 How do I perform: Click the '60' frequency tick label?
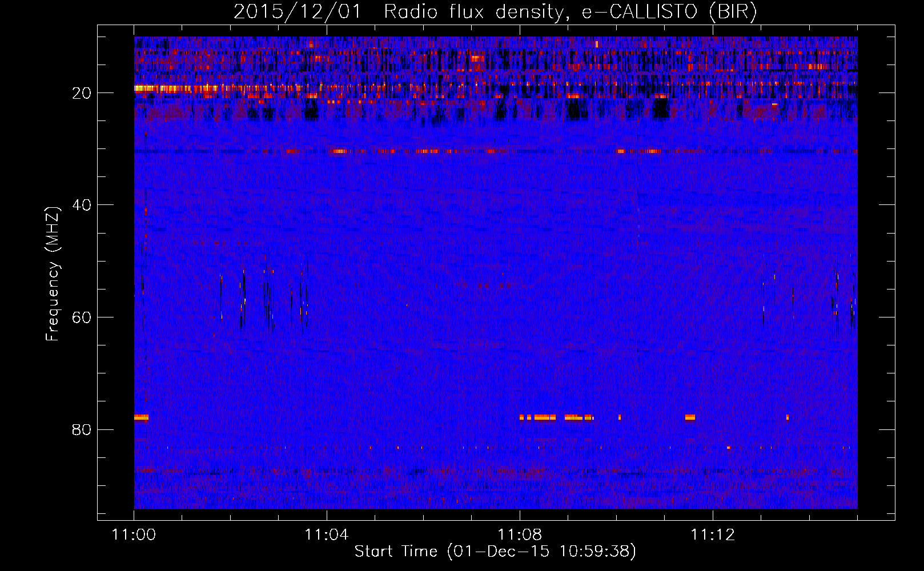(x=82, y=317)
